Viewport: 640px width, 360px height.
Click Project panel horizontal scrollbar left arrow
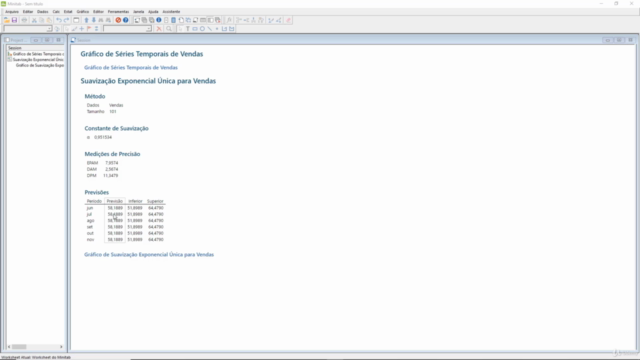[x=9, y=347]
